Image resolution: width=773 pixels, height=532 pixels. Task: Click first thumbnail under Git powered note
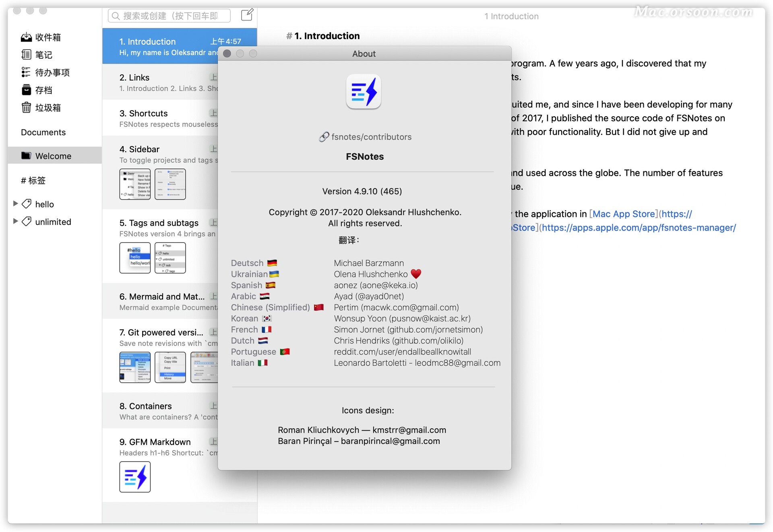pyautogui.click(x=135, y=367)
